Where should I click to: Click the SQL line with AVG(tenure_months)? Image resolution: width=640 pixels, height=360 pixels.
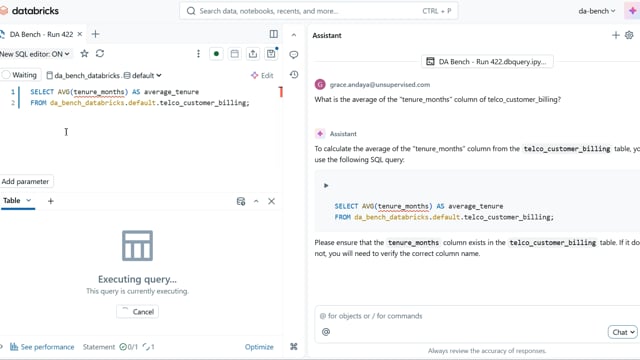pos(115,92)
